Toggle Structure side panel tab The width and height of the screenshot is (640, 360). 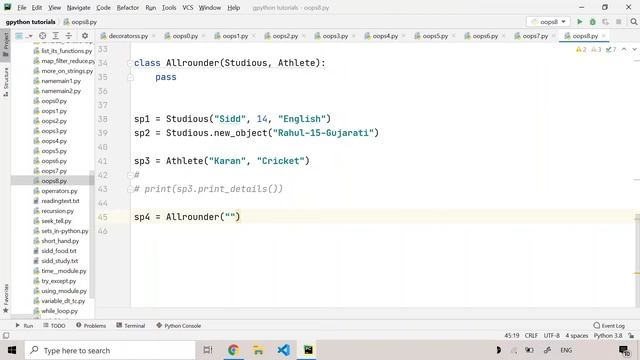click(6, 82)
